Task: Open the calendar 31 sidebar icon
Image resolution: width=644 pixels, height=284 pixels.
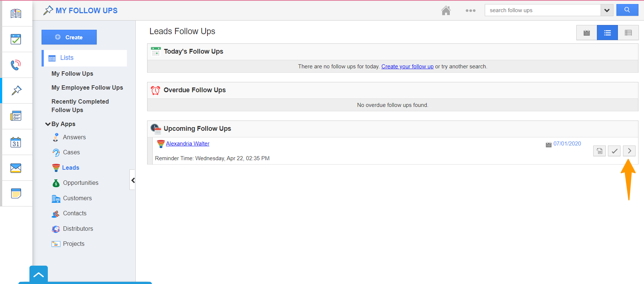Action: [16, 142]
